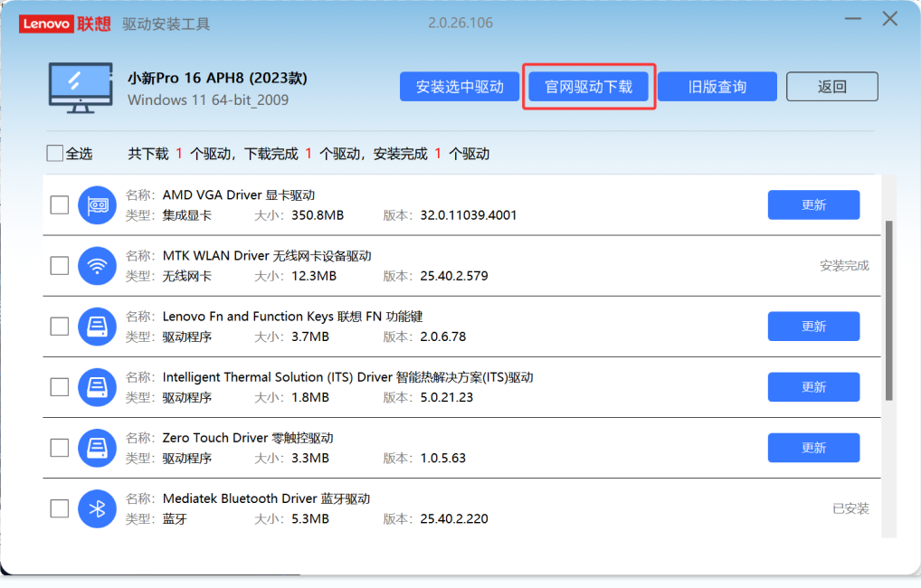Minimize the driver install tool window
921x588 pixels.
point(853,19)
